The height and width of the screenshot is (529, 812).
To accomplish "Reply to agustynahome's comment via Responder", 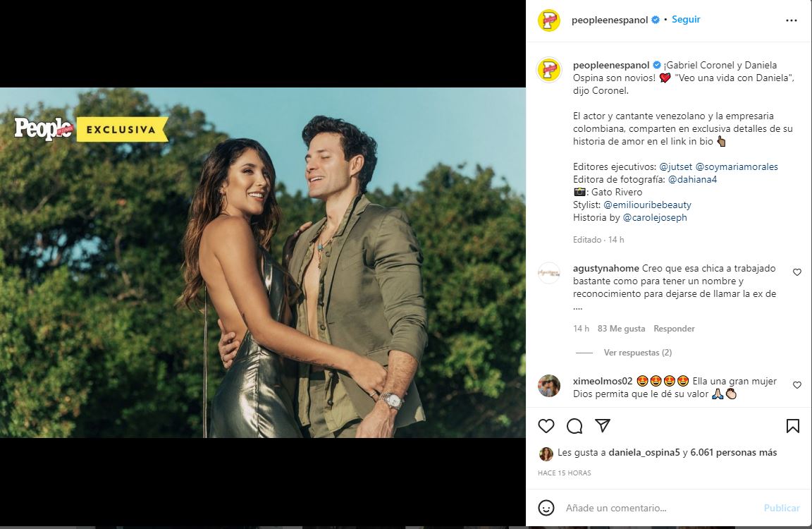I will [x=674, y=329].
